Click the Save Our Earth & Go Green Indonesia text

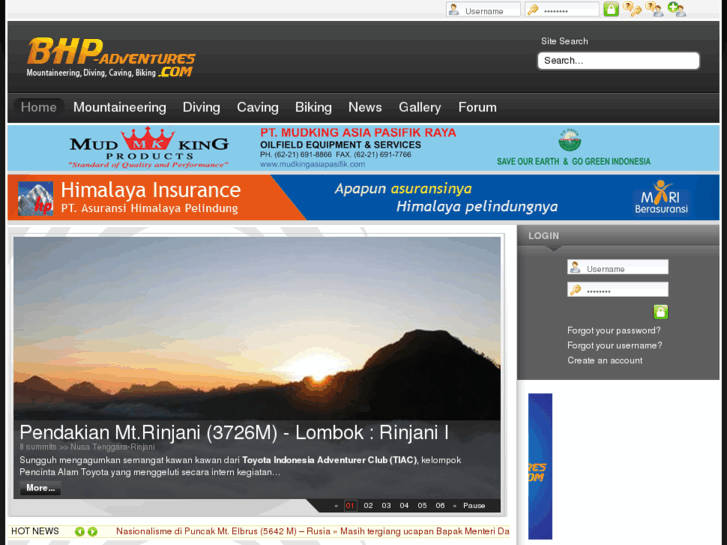tap(574, 161)
